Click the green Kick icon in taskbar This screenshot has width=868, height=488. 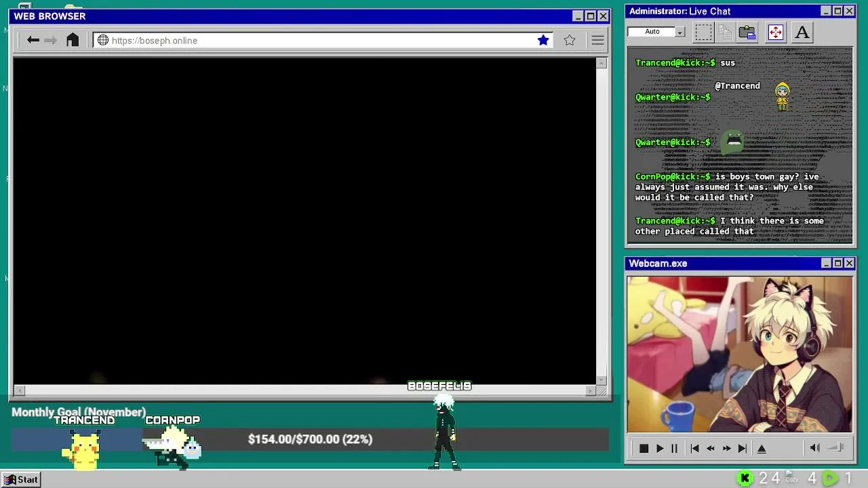point(745,479)
